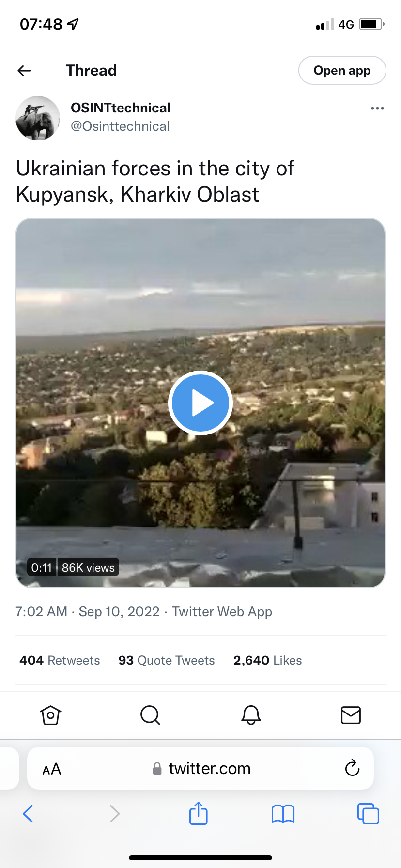Open Twitter search tab
Image resolution: width=401 pixels, height=868 pixels.
pos(150,715)
